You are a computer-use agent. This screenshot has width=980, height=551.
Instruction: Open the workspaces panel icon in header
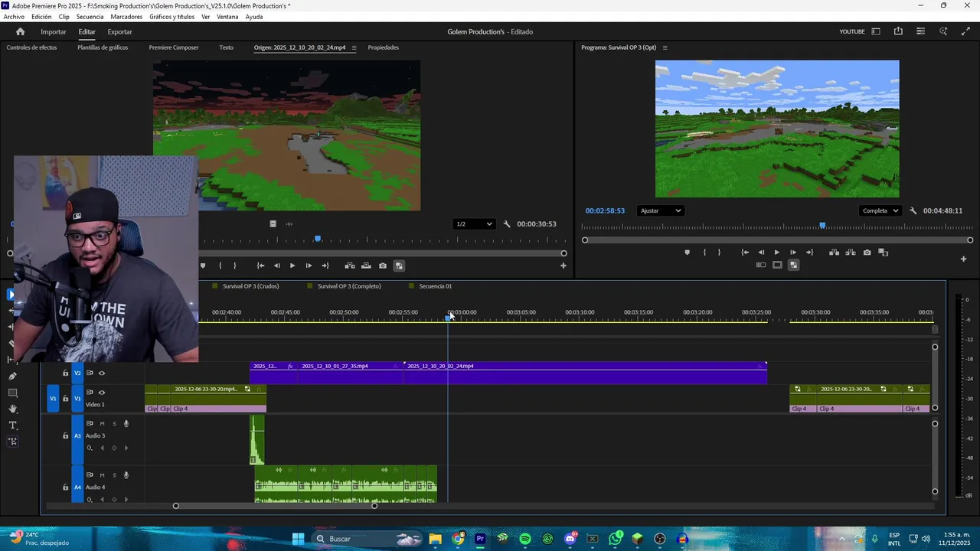876,31
